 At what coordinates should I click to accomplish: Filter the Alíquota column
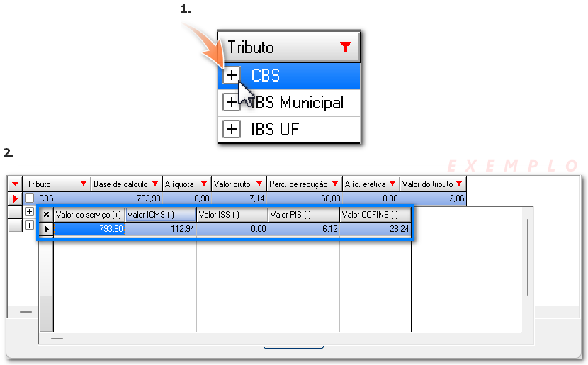(x=204, y=184)
